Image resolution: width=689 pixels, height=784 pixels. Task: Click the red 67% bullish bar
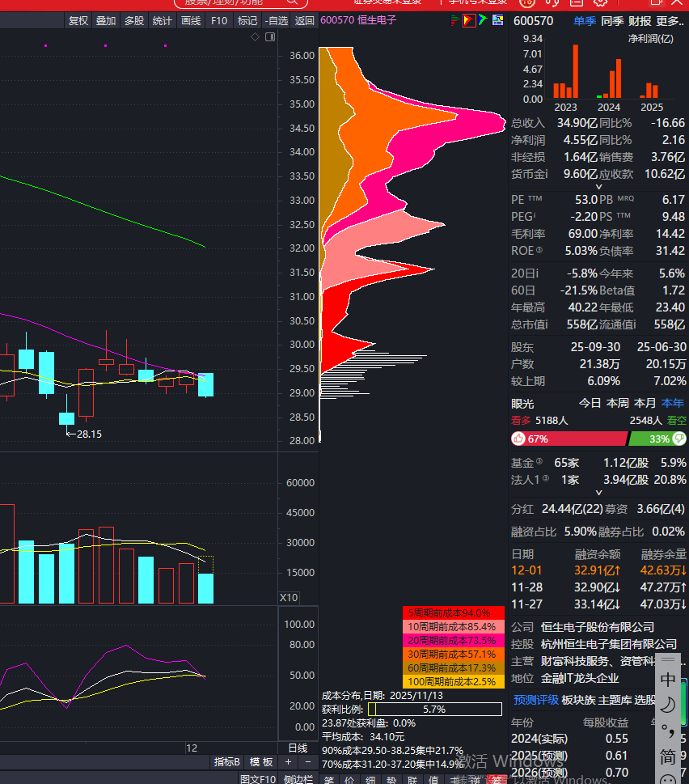pyautogui.click(x=569, y=439)
